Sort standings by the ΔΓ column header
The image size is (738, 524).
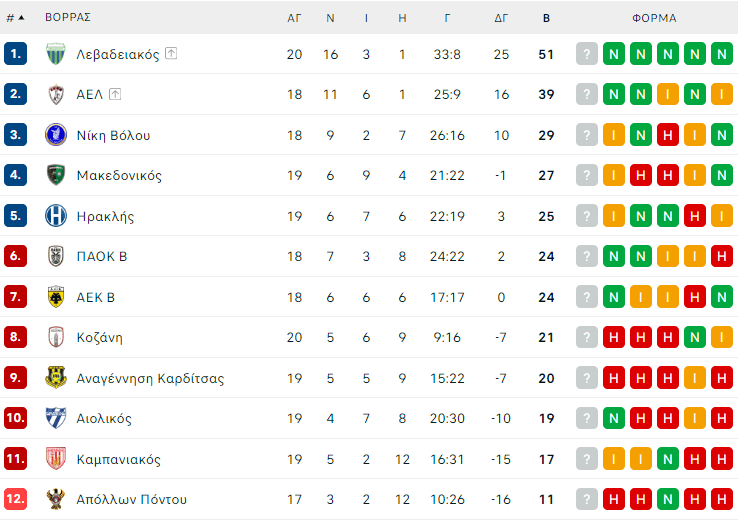[501, 18]
